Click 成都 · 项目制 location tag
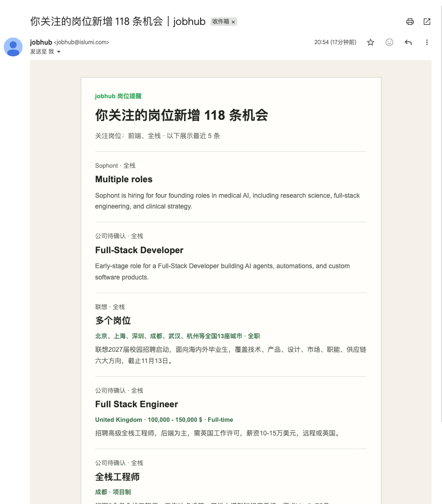 coord(113,492)
